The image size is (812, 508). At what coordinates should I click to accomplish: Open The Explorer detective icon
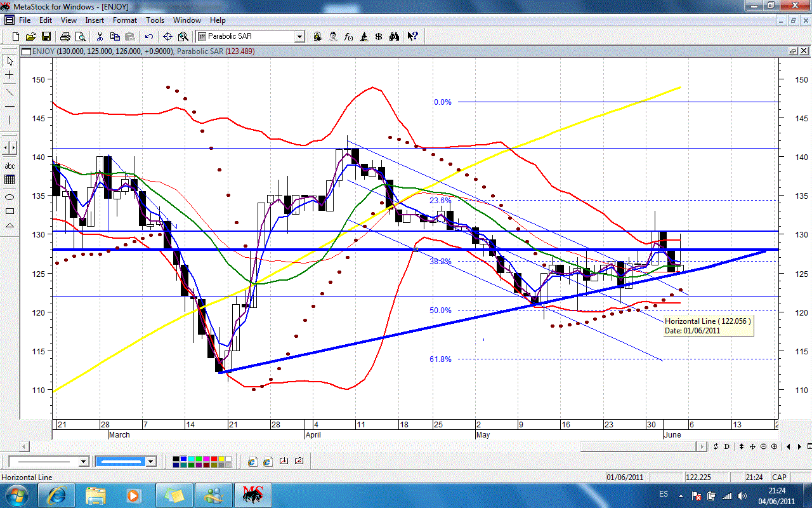(332, 37)
